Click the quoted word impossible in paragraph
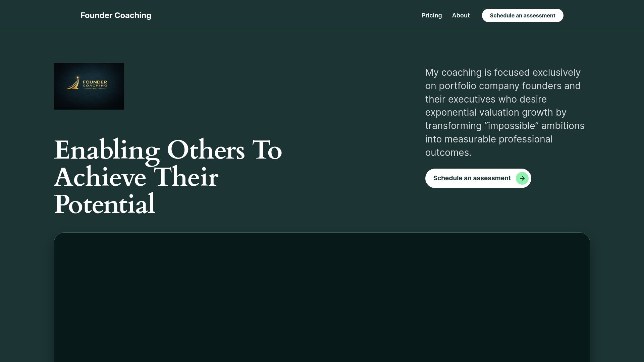The image size is (644, 362). tap(512, 126)
